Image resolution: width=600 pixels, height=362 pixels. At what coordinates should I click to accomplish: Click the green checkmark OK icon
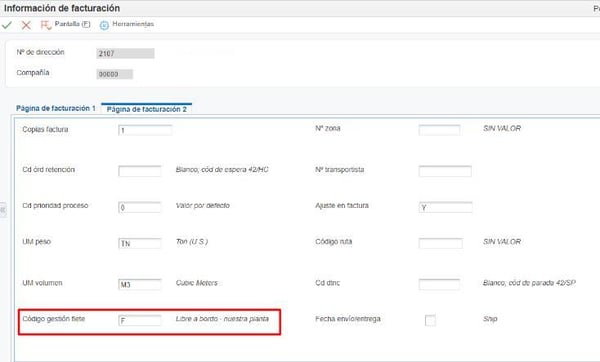coord(7,25)
